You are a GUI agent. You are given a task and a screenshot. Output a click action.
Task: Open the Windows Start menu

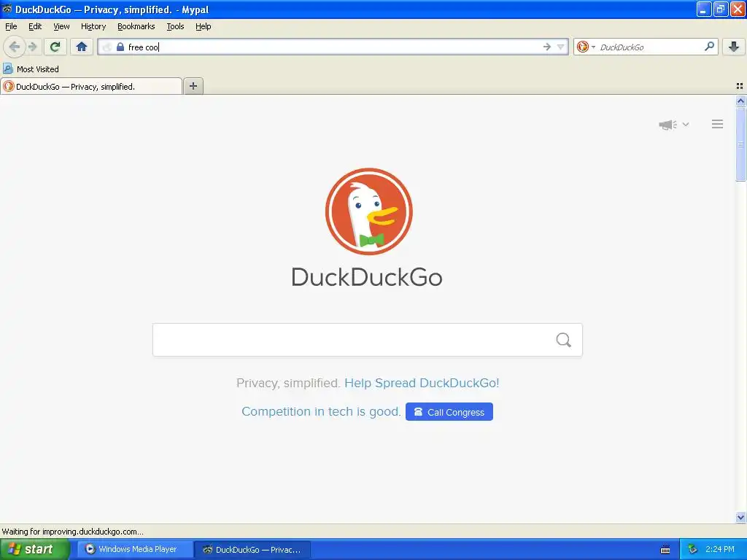[x=34, y=549]
